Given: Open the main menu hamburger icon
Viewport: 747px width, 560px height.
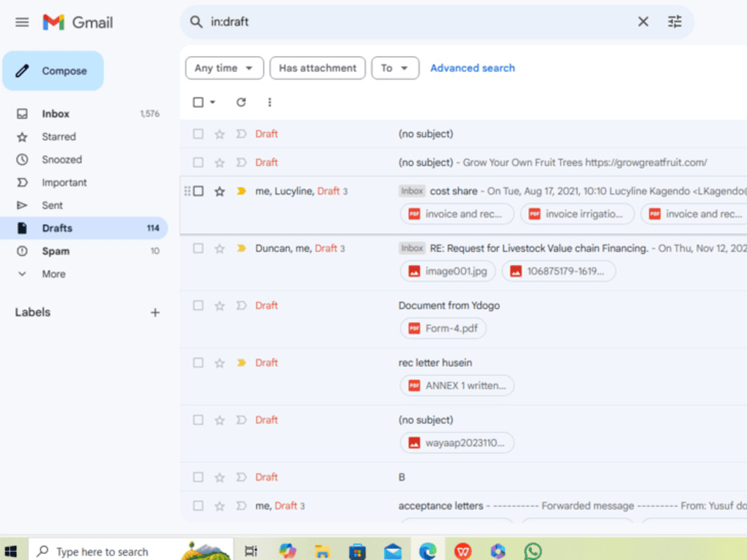Looking at the screenshot, I should (22, 22).
